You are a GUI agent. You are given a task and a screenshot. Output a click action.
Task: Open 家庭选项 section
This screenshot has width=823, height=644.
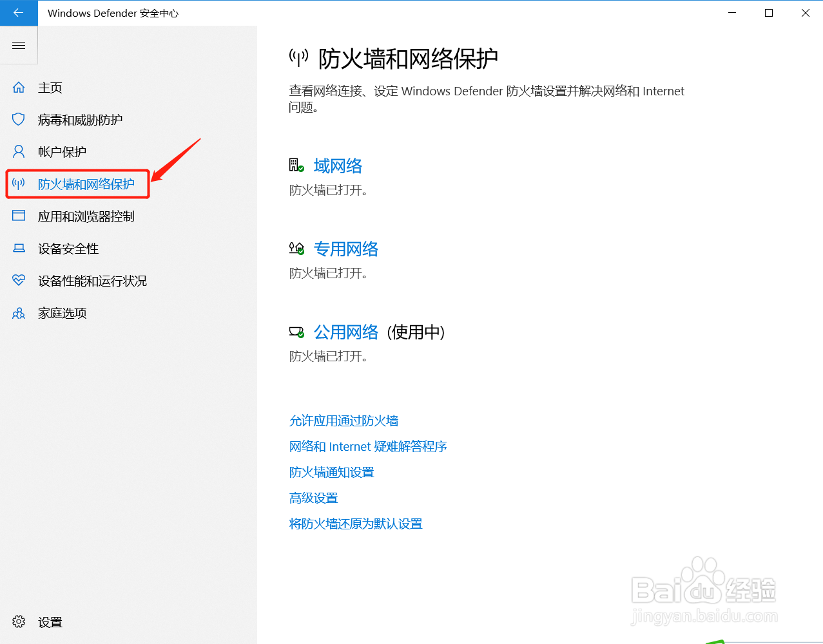click(62, 313)
